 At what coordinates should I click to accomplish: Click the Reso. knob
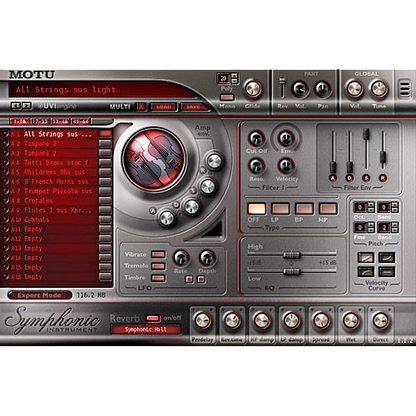pos(256,166)
